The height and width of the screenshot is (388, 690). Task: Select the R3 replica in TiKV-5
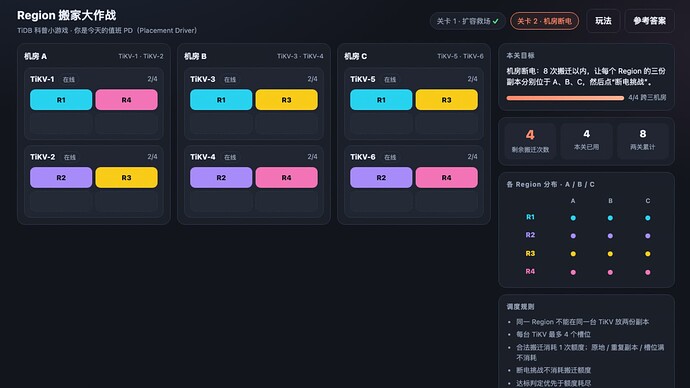pyautogui.click(x=447, y=100)
